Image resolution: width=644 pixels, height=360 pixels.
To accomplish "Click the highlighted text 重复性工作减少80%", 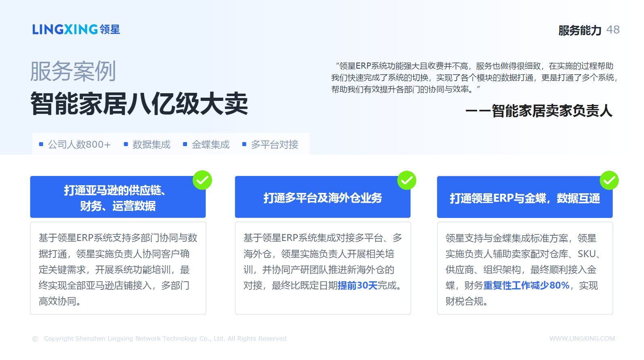I will (x=526, y=285).
